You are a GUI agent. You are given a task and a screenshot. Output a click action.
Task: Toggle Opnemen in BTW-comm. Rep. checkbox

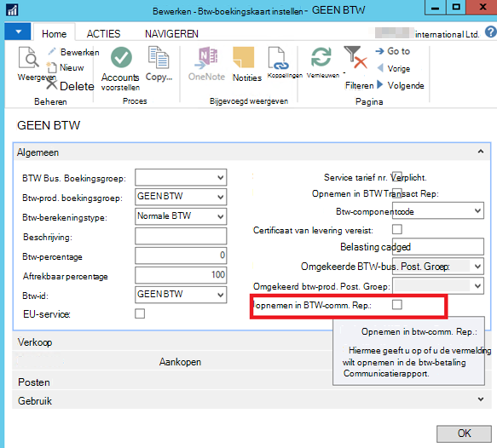pyautogui.click(x=397, y=305)
